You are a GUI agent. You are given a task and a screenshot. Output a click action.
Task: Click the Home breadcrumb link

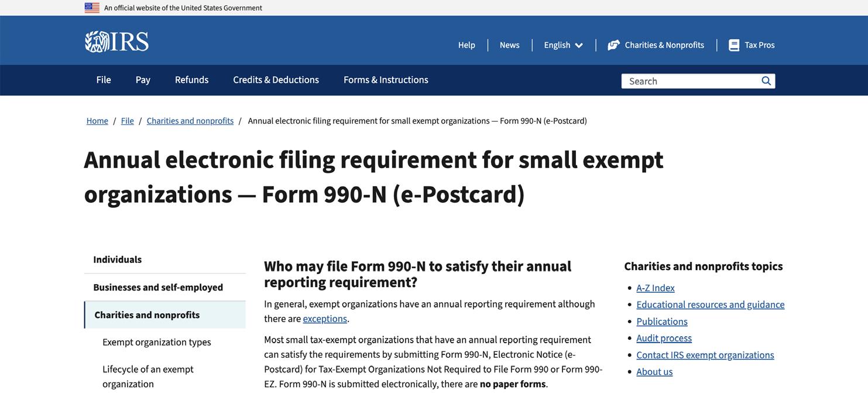click(97, 121)
